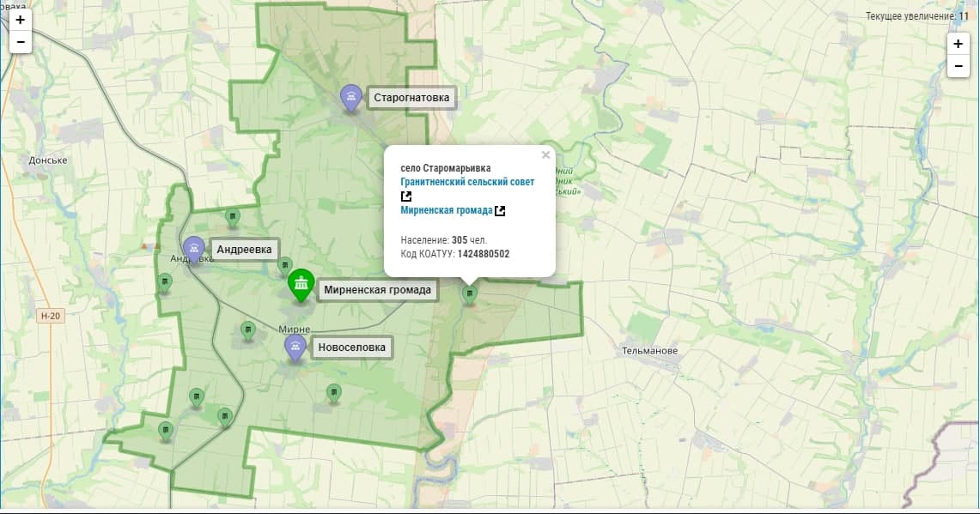Image resolution: width=980 pixels, height=514 pixels.
Task: Click the Старогнатовка text label
Action: point(411,98)
